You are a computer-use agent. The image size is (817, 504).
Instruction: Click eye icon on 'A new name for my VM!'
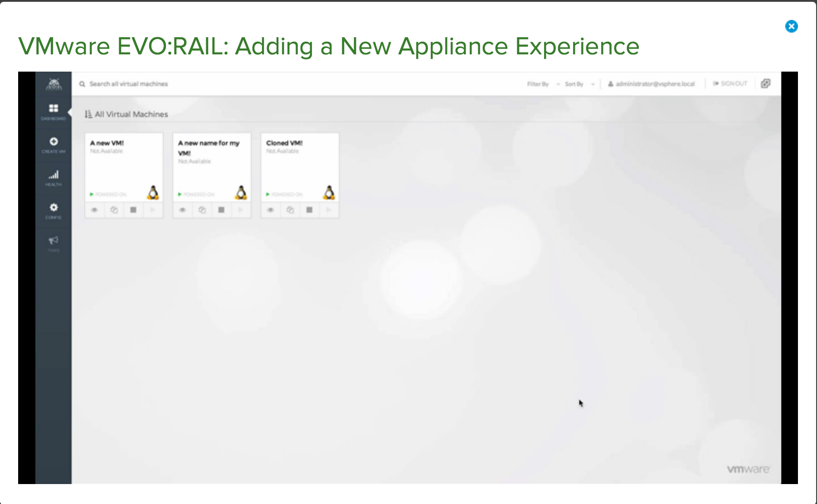[182, 210]
